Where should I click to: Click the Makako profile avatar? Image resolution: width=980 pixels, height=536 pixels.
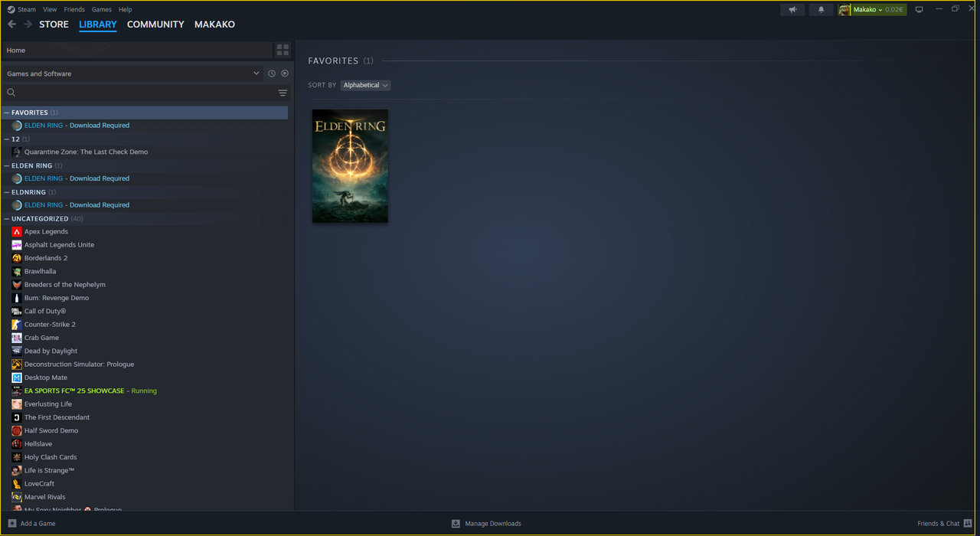(844, 9)
